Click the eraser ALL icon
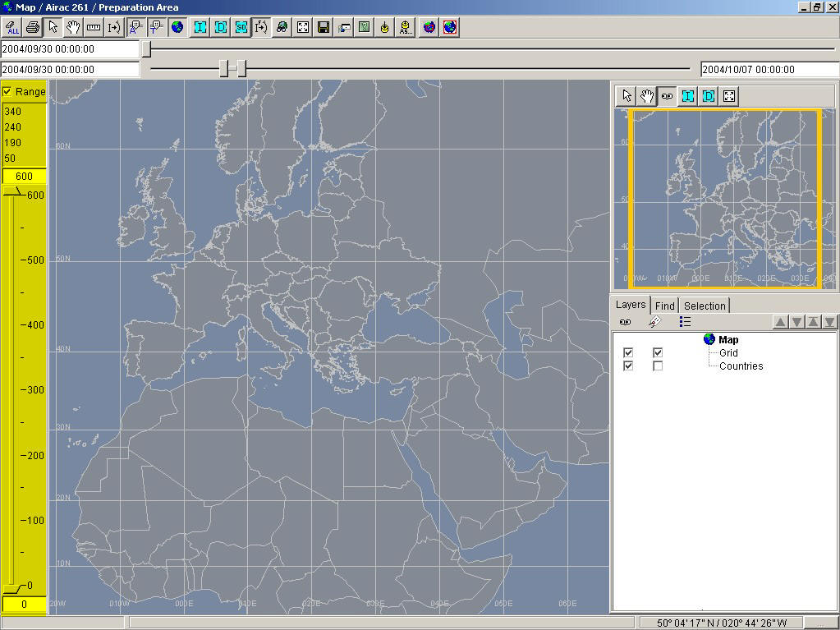Screen dimensions: 840x630 (x=12, y=27)
